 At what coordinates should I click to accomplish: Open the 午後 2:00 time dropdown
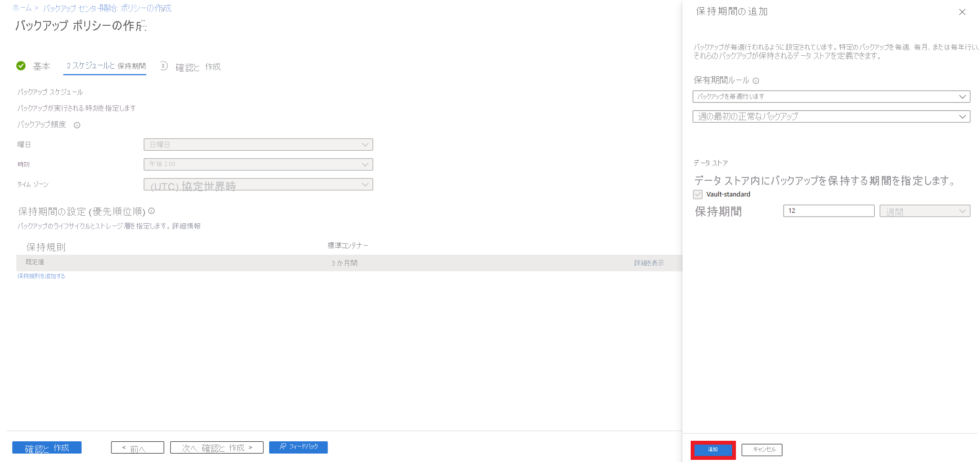(258, 164)
